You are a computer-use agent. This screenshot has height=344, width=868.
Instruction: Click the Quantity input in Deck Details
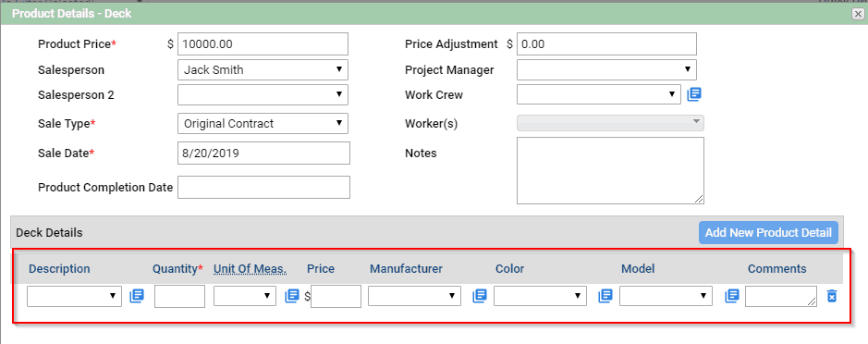[x=180, y=296]
